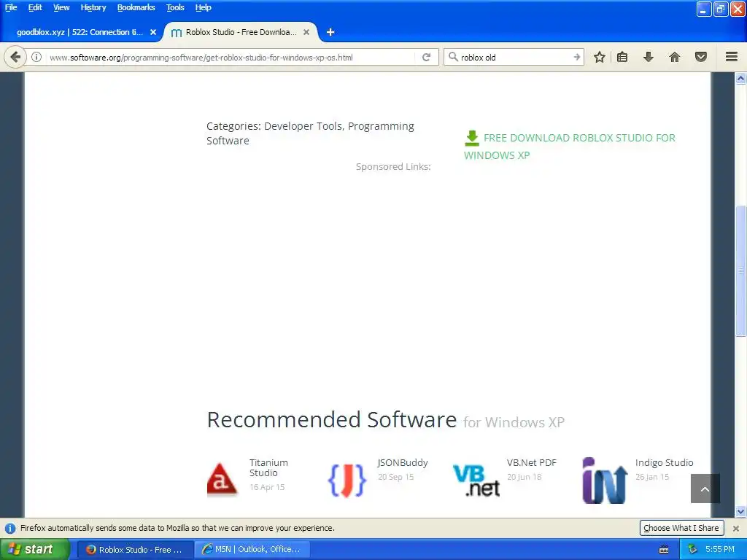Open the File menu
This screenshot has width=747, height=560.
pos(11,7)
